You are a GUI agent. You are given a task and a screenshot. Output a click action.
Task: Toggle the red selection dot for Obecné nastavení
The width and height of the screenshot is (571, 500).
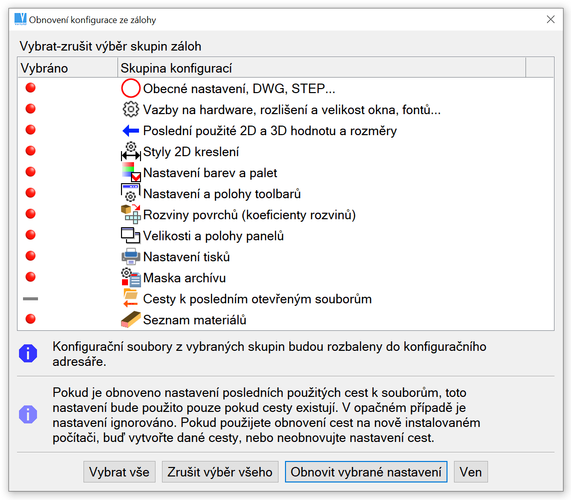click(31, 88)
